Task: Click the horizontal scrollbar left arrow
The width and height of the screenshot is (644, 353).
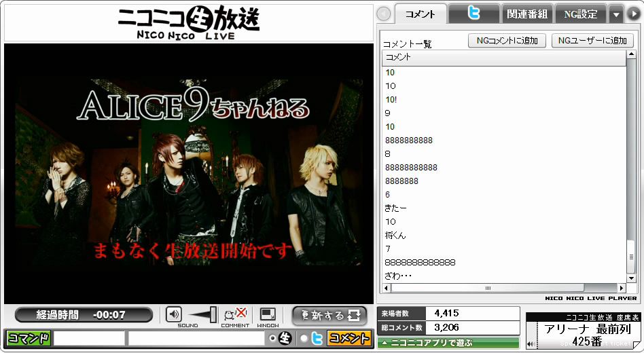Action: click(x=387, y=288)
